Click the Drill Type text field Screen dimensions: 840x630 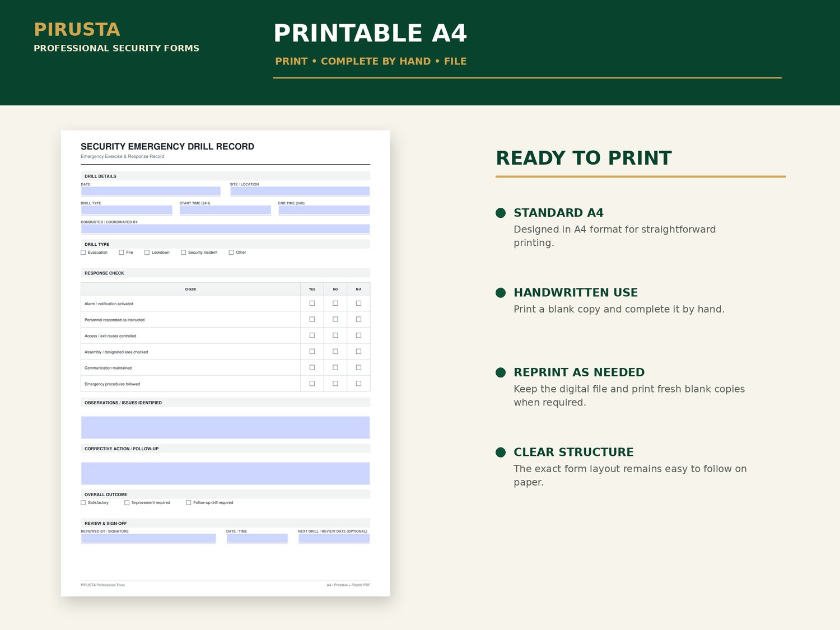[127, 210]
